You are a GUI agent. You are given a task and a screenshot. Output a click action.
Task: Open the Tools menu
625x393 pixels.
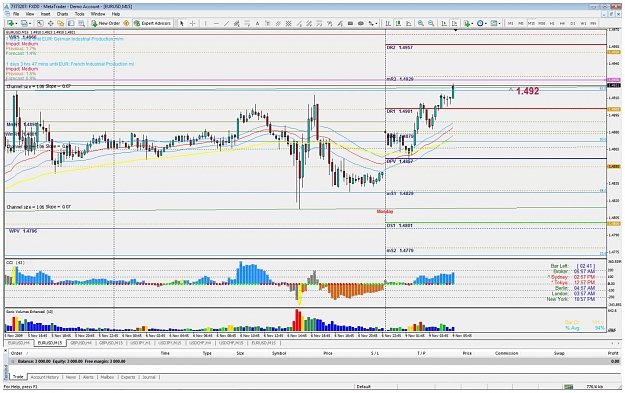pyautogui.click(x=79, y=14)
